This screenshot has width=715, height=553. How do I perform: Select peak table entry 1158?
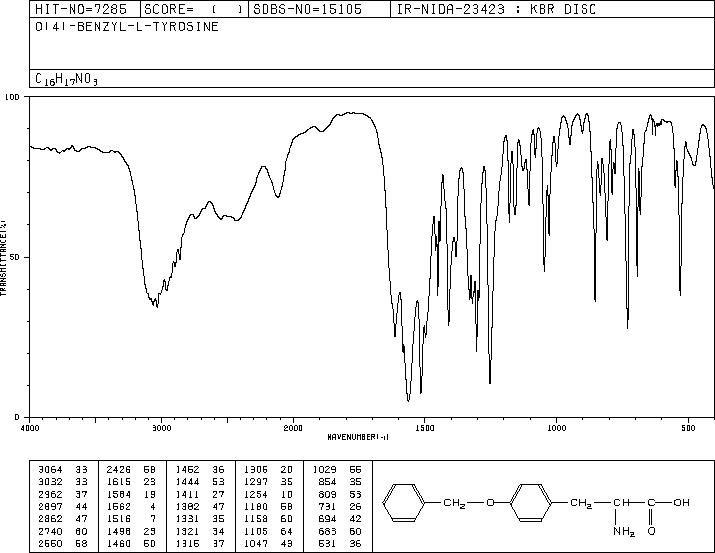point(256,519)
